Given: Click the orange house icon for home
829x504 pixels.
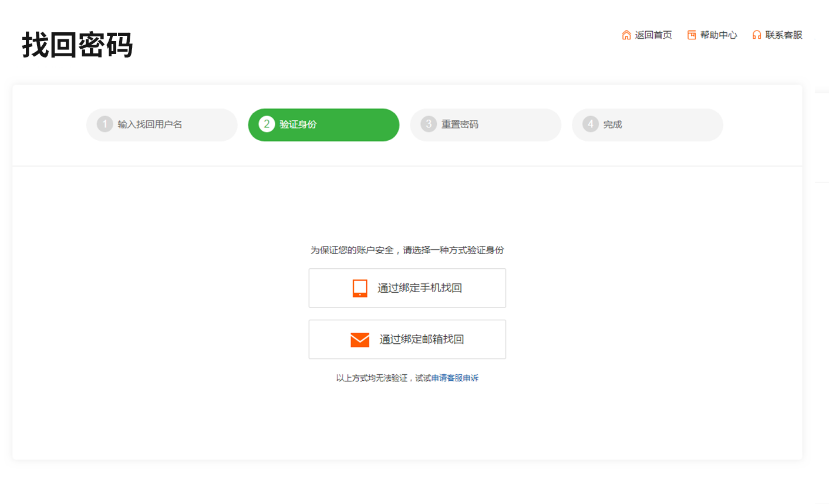Looking at the screenshot, I should pyautogui.click(x=626, y=35).
